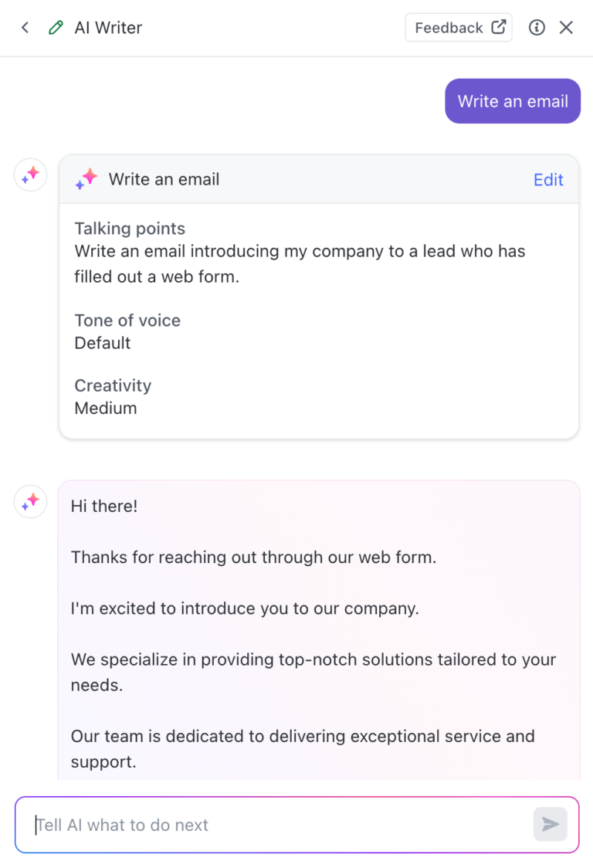Click the Tone of voice value Default

[x=101, y=343]
